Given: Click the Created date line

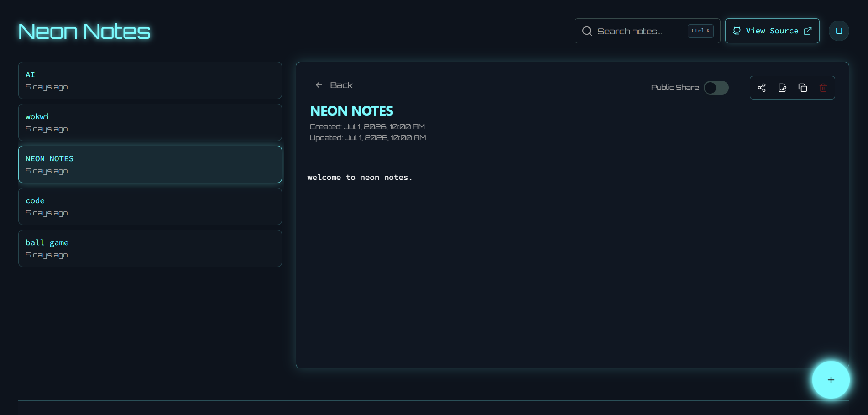Looking at the screenshot, I should click(x=367, y=126).
